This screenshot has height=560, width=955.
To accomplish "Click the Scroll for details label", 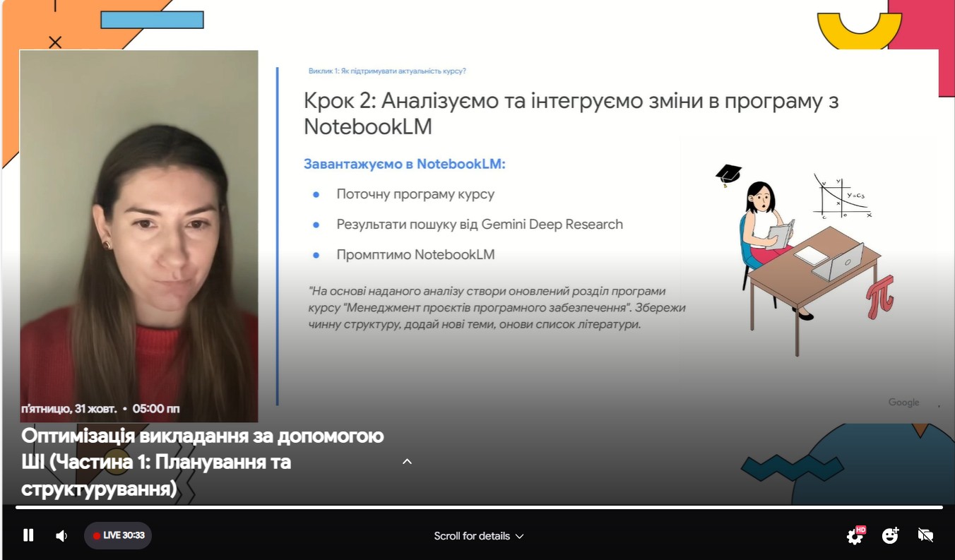I will pyautogui.click(x=471, y=536).
